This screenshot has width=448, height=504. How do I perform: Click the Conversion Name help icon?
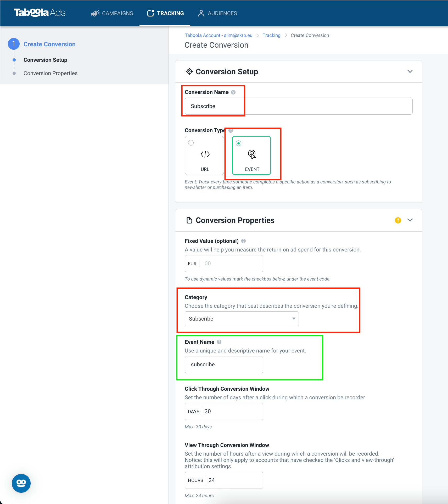[233, 92]
